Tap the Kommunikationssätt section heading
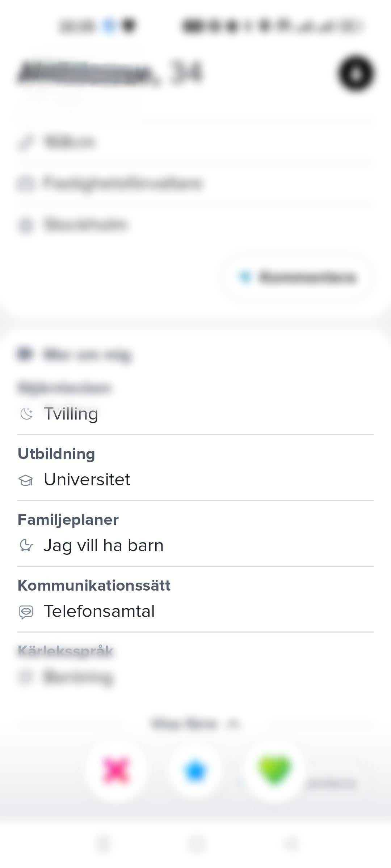 click(94, 586)
